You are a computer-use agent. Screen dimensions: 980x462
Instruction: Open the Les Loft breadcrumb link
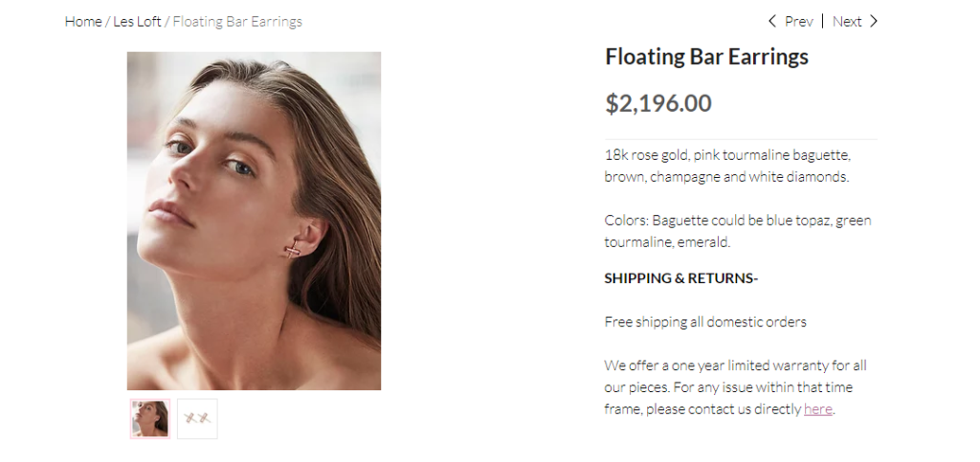click(x=137, y=21)
